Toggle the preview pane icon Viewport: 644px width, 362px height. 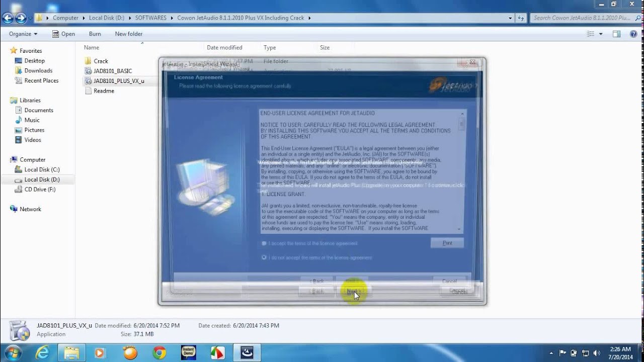point(616,34)
